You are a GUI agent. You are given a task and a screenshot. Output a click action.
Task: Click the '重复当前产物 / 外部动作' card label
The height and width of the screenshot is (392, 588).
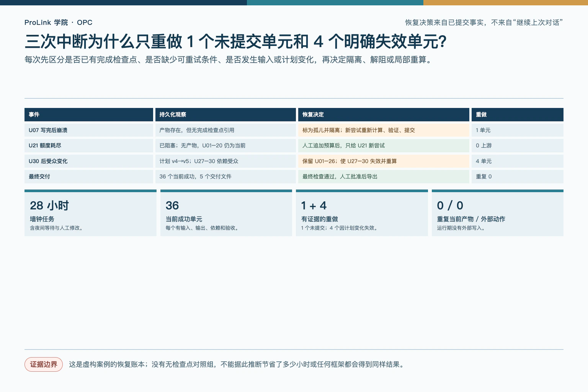471,219
